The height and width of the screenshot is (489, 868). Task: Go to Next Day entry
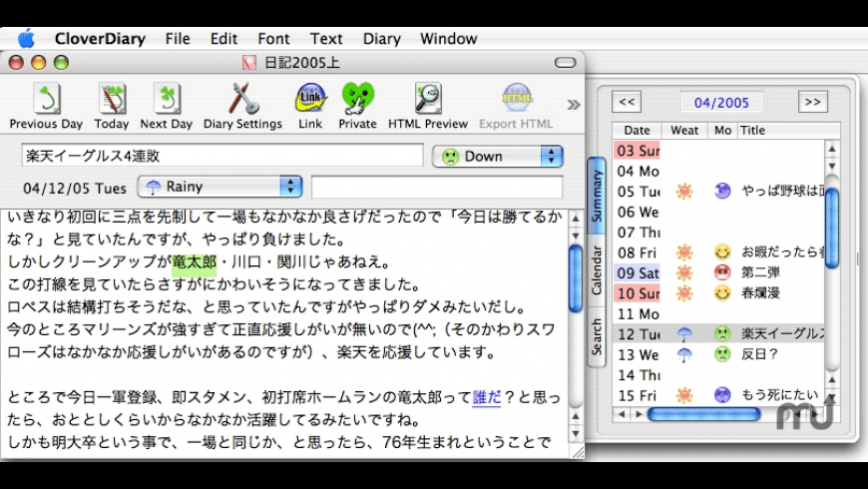pos(166,107)
